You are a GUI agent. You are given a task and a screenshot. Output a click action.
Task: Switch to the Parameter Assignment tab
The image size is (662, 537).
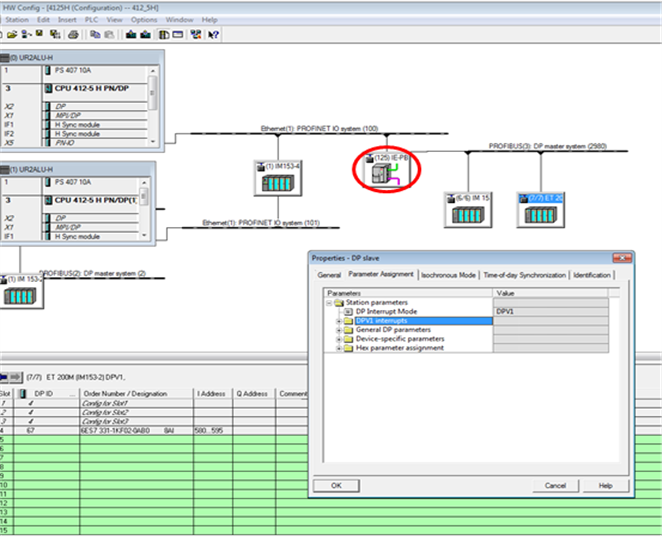pyautogui.click(x=381, y=274)
